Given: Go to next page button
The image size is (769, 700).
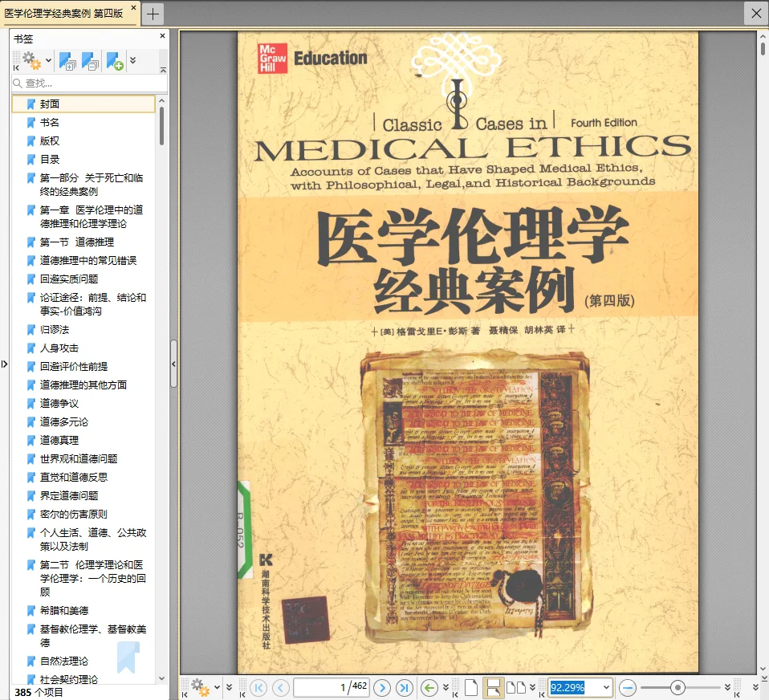Looking at the screenshot, I should 382,687.
